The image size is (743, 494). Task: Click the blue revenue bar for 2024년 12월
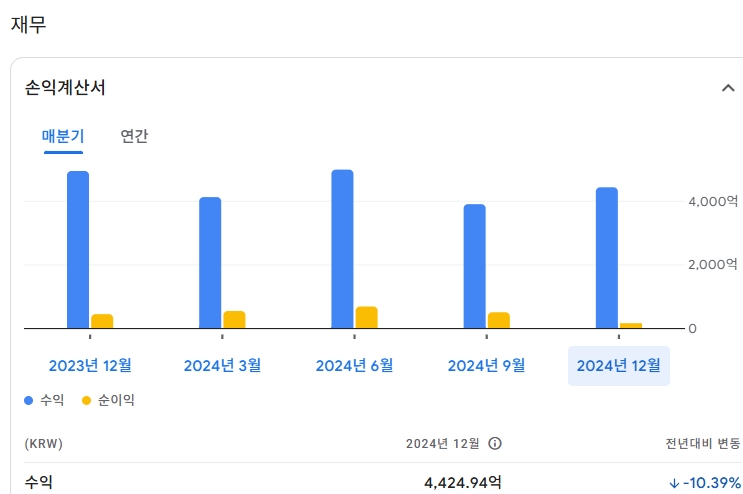(x=607, y=258)
